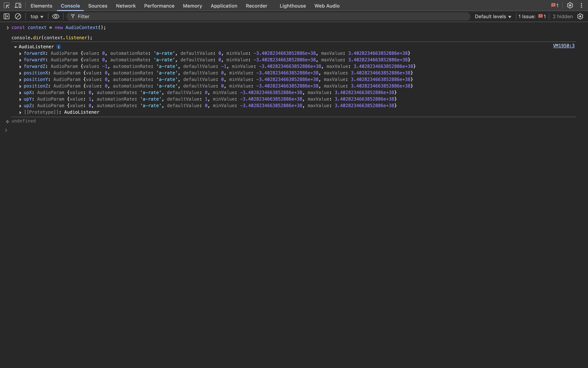Image resolution: width=588 pixels, height=368 pixels.
Task: Clear the console
Action: click(x=18, y=16)
